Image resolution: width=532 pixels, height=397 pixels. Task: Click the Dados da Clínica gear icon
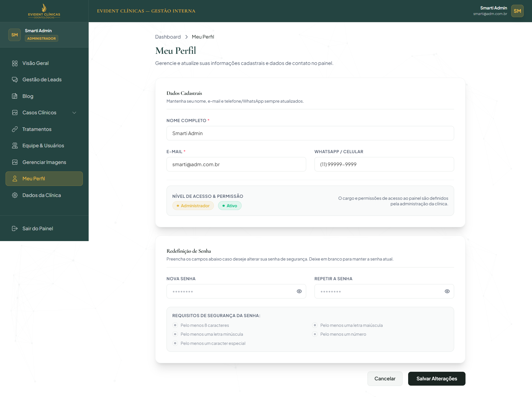(15, 195)
